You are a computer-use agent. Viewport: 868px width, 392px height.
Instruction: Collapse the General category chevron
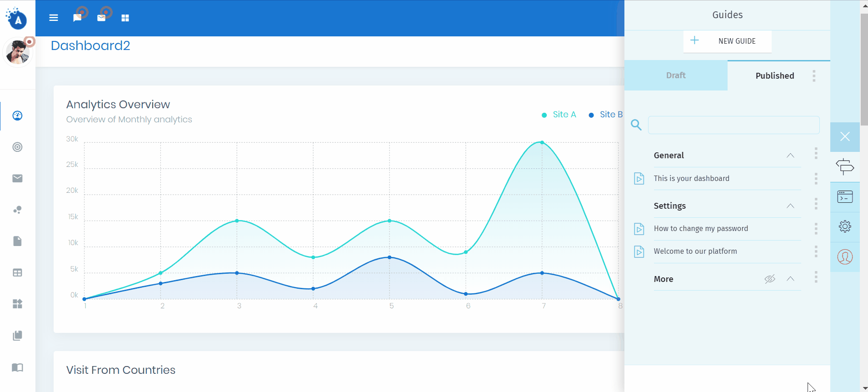[790, 156]
